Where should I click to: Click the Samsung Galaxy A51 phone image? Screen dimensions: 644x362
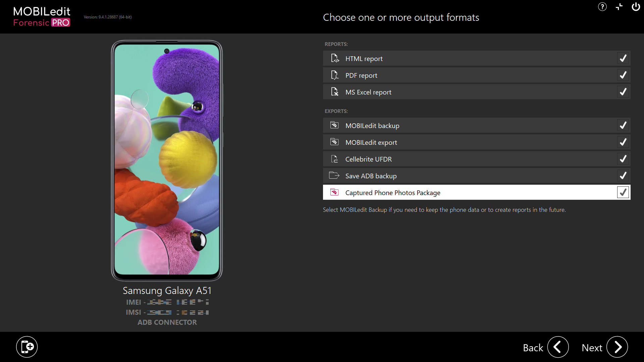(167, 160)
